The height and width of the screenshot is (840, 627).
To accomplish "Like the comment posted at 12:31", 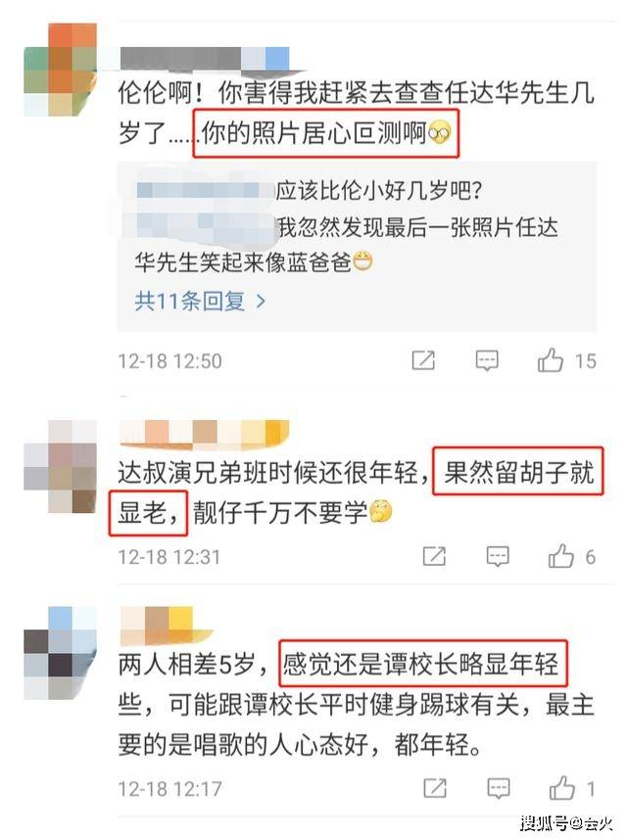I will click(x=561, y=557).
